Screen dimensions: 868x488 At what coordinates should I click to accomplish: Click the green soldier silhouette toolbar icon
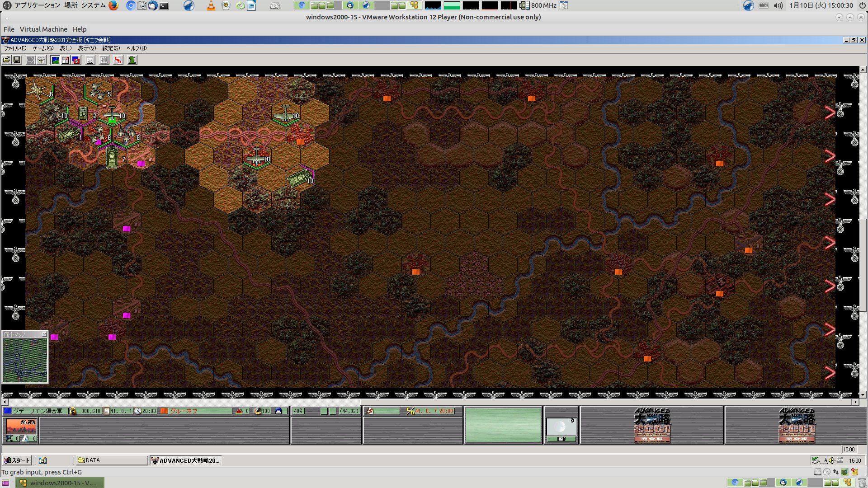click(132, 60)
